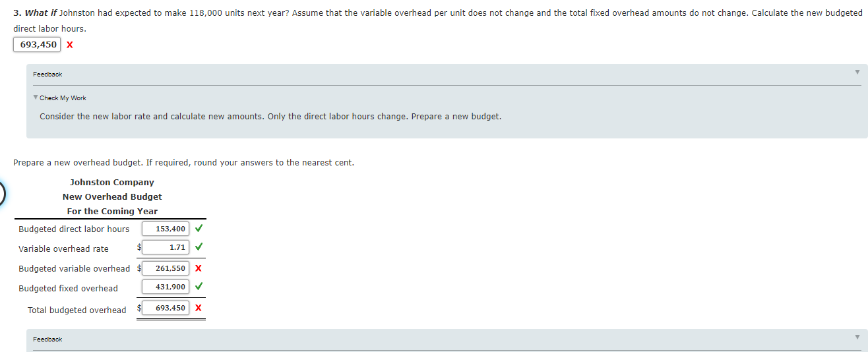Select the Budgeted fixed overhead field 431,900

166,287
